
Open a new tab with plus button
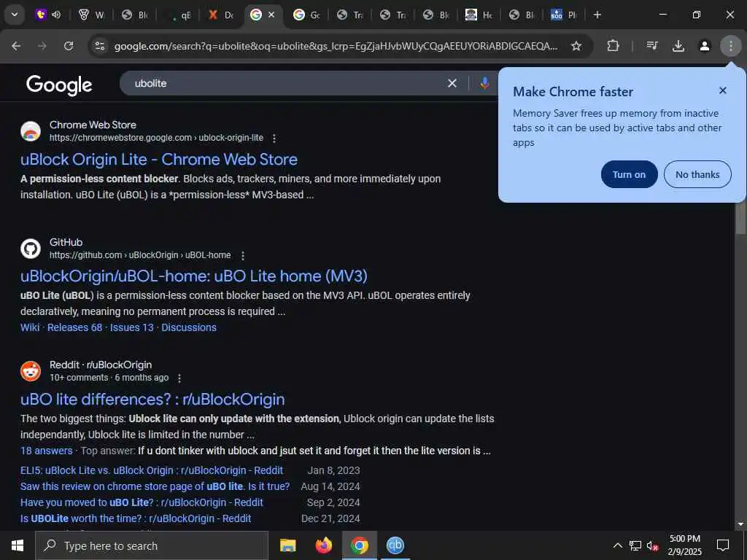[x=597, y=15]
